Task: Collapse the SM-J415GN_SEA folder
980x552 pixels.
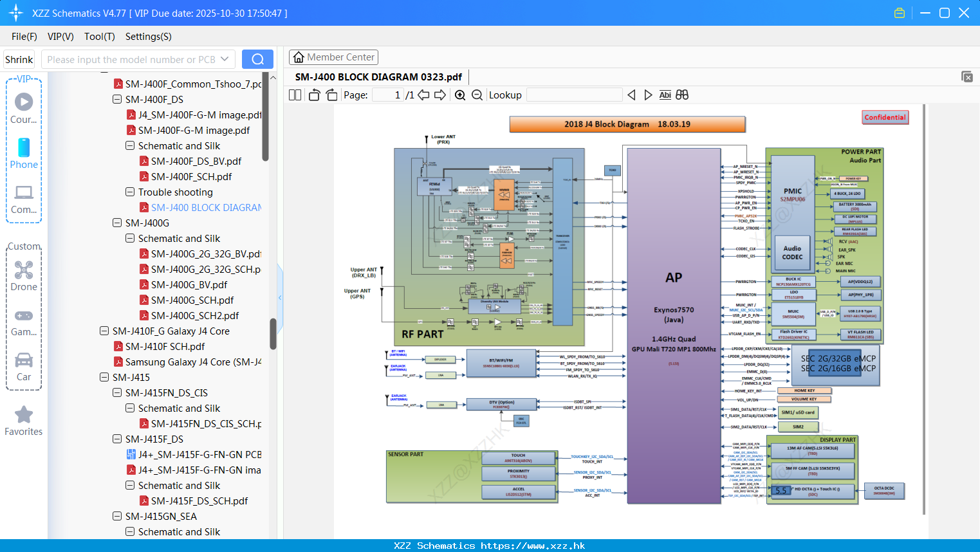Action: pos(117,516)
